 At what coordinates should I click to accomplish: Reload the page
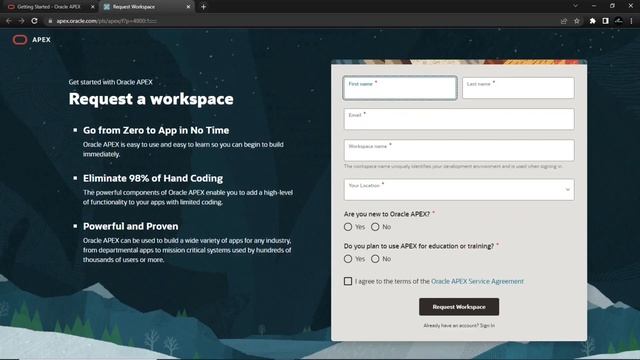pos(34,21)
